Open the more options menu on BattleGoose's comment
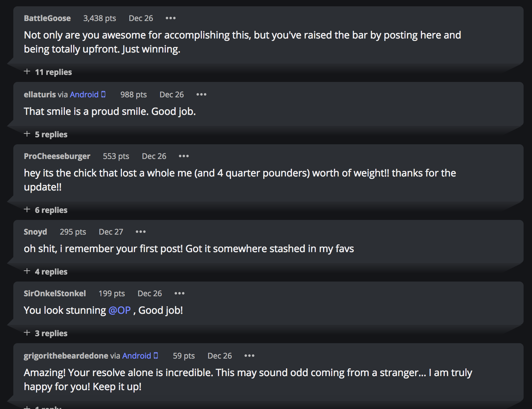The width and height of the screenshot is (532, 409). click(x=171, y=18)
